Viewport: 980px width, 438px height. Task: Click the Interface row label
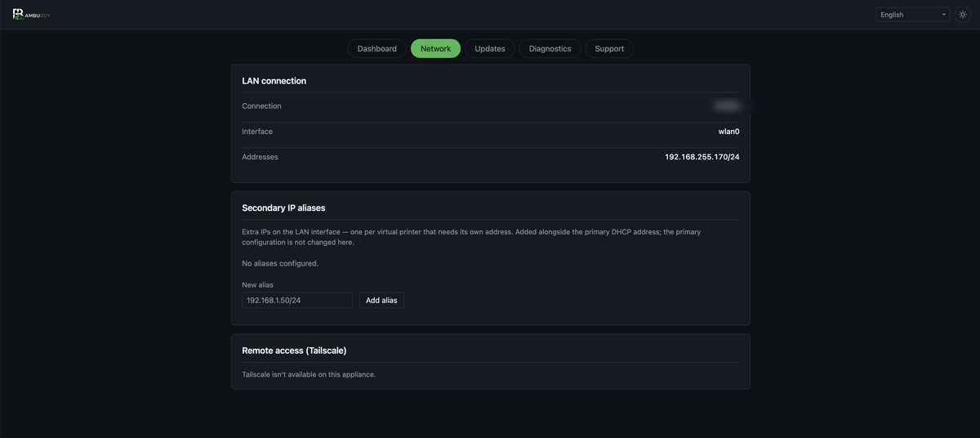click(257, 132)
